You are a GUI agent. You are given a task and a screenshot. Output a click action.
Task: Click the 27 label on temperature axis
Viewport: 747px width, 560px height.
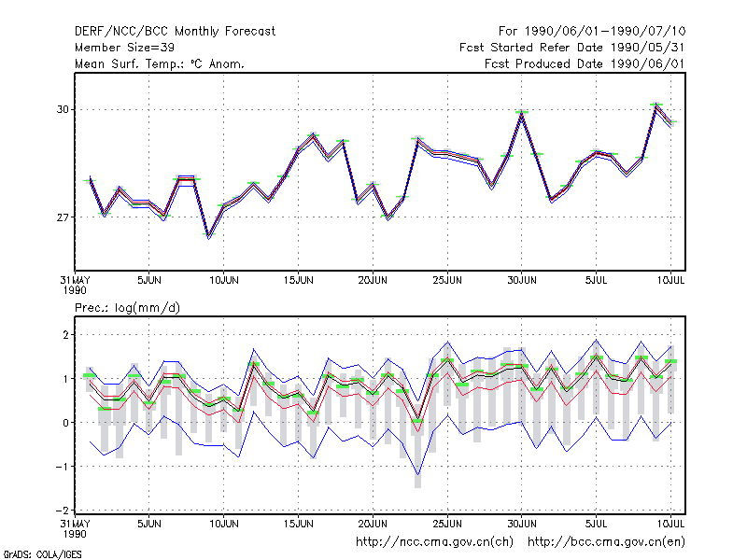63,217
